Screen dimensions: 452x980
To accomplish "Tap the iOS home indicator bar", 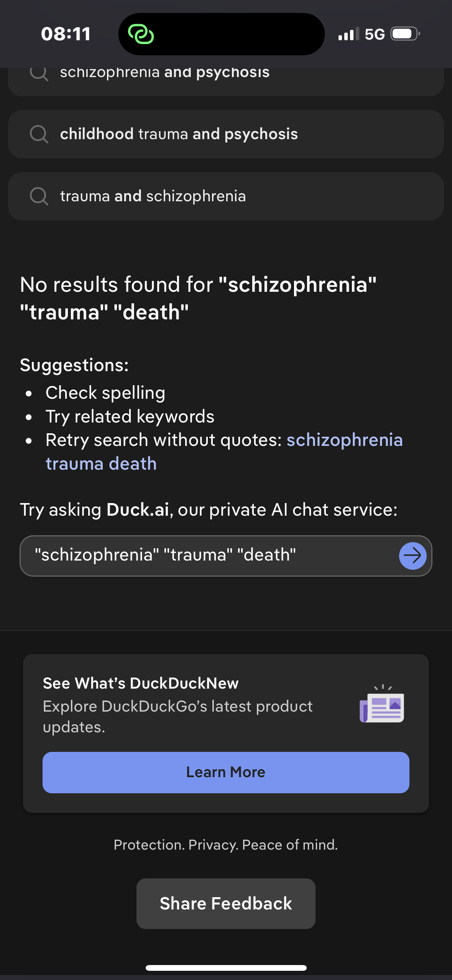I will (x=226, y=968).
